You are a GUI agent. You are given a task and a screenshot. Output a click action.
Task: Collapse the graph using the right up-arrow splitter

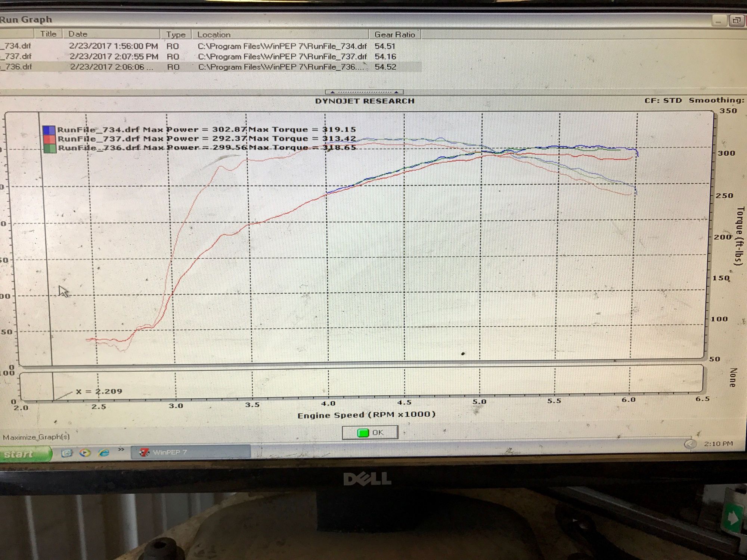tap(396, 92)
